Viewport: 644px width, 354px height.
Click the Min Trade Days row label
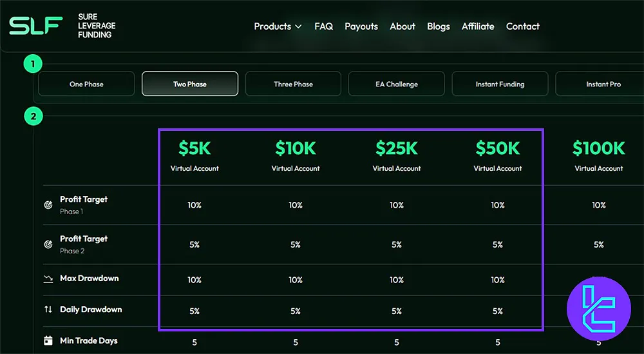click(x=89, y=341)
